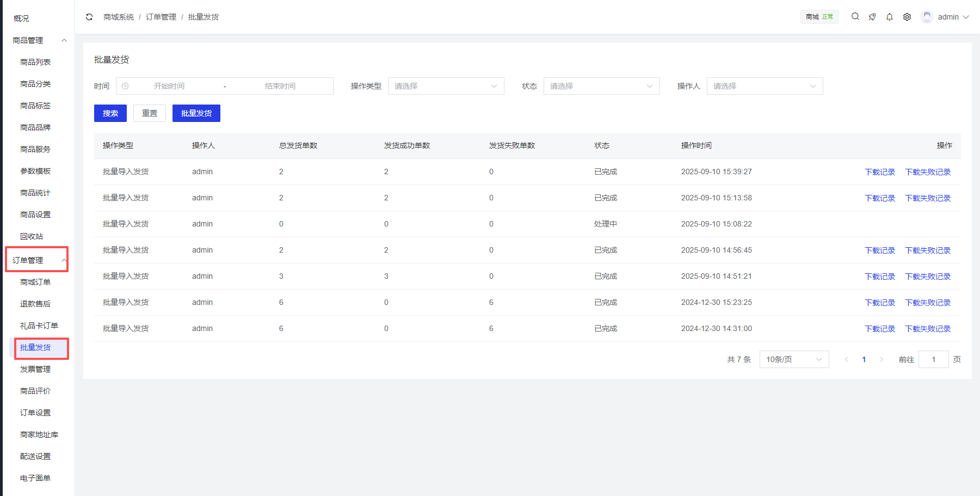
Task: Download failure records for 15:39:27 entry
Action: coord(928,172)
